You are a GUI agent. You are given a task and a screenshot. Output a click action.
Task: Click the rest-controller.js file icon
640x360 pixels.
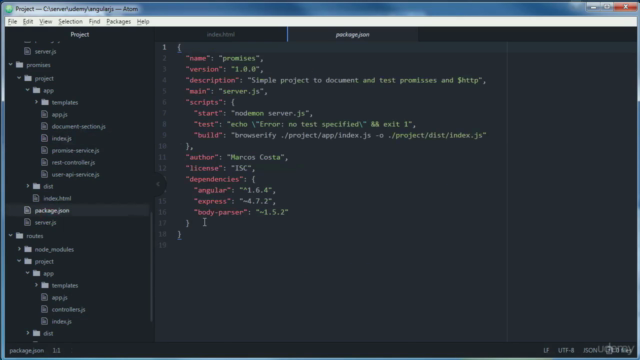[44, 162]
